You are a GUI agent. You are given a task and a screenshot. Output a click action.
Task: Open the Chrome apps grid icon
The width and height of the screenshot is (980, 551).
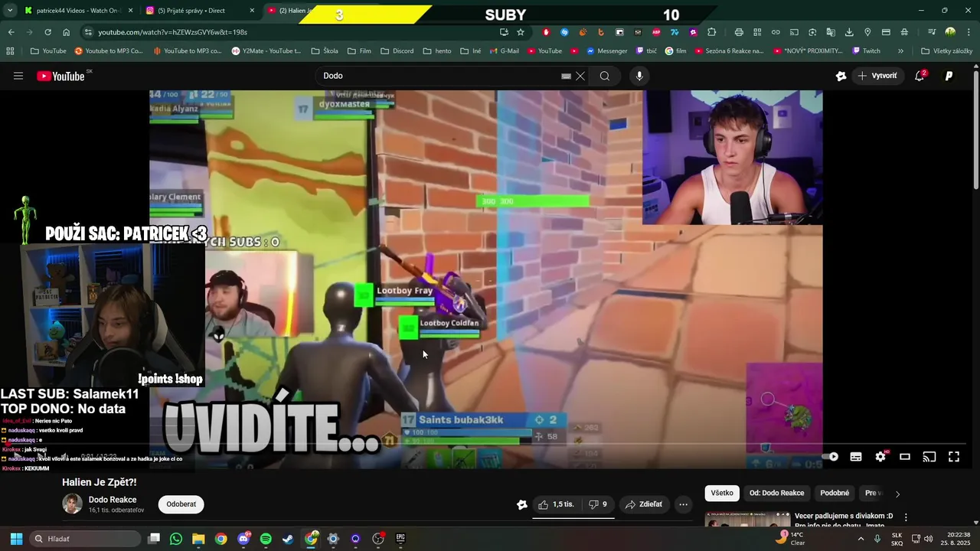pos(10,51)
